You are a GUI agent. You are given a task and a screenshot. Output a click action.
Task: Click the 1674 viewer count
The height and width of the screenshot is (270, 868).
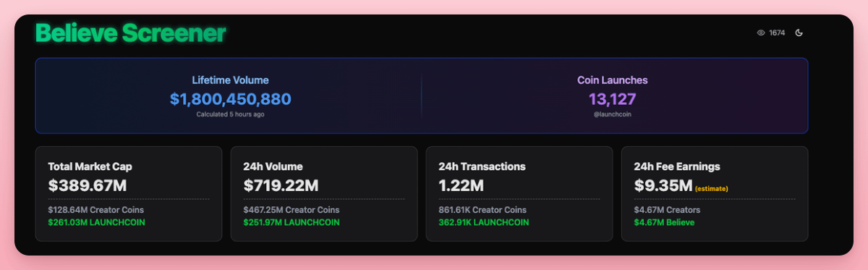777,33
